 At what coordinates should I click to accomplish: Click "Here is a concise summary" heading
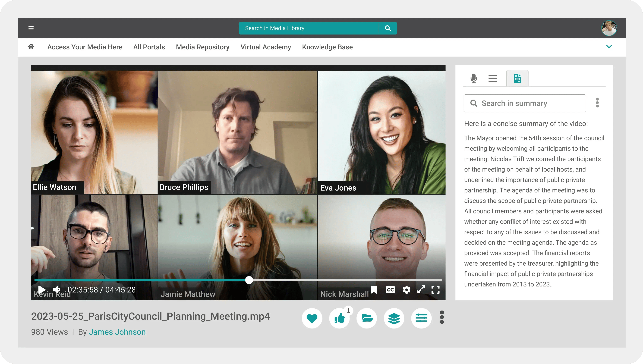(x=526, y=123)
